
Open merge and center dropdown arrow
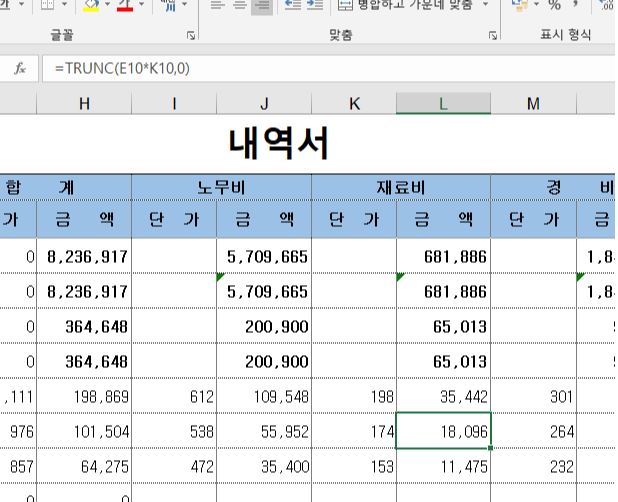click(x=486, y=4)
